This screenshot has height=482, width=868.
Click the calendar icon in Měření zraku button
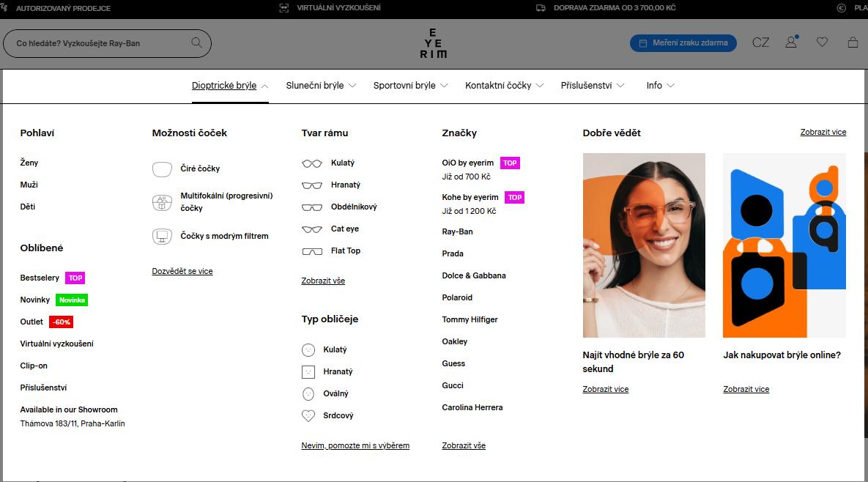pyautogui.click(x=642, y=43)
